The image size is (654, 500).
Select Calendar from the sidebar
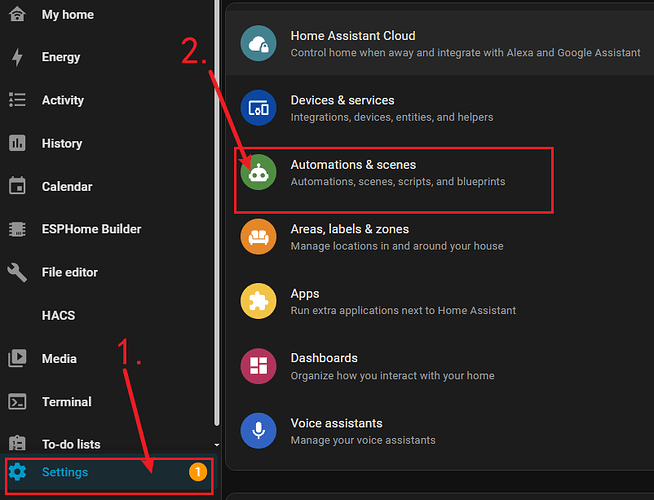(108, 186)
